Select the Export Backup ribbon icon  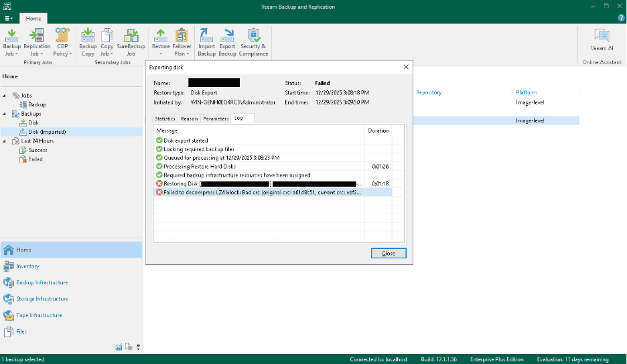point(227,42)
